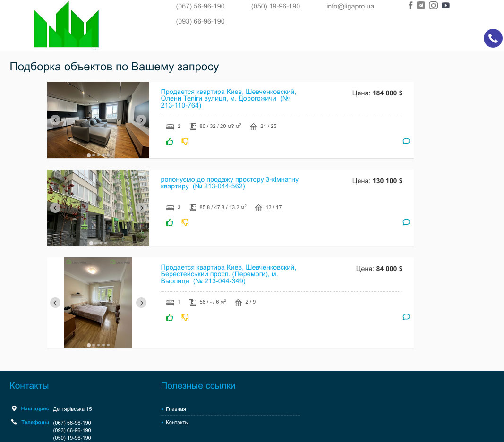Dislike the 184 000 $ apartment listing
The height and width of the screenshot is (442, 504).
tap(185, 142)
